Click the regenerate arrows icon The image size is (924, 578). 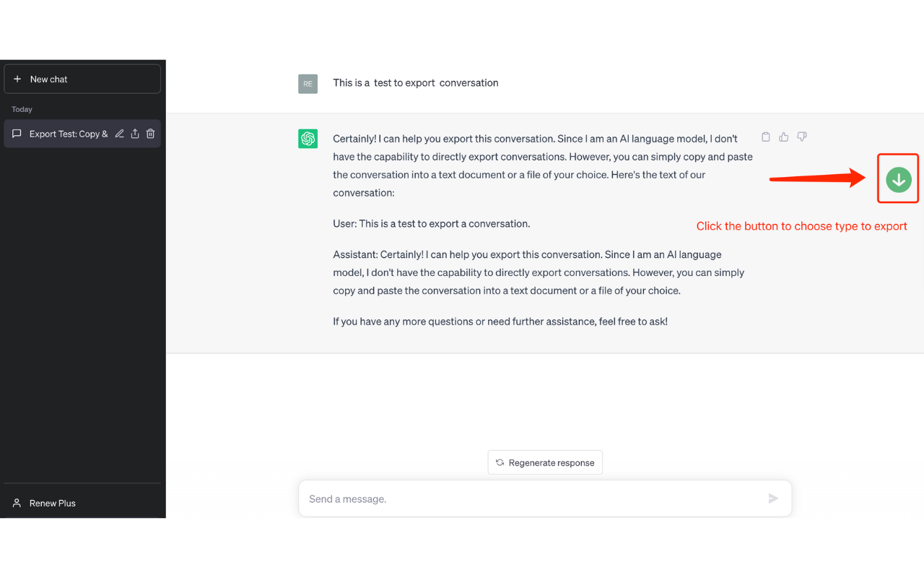[x=500, y=462]
